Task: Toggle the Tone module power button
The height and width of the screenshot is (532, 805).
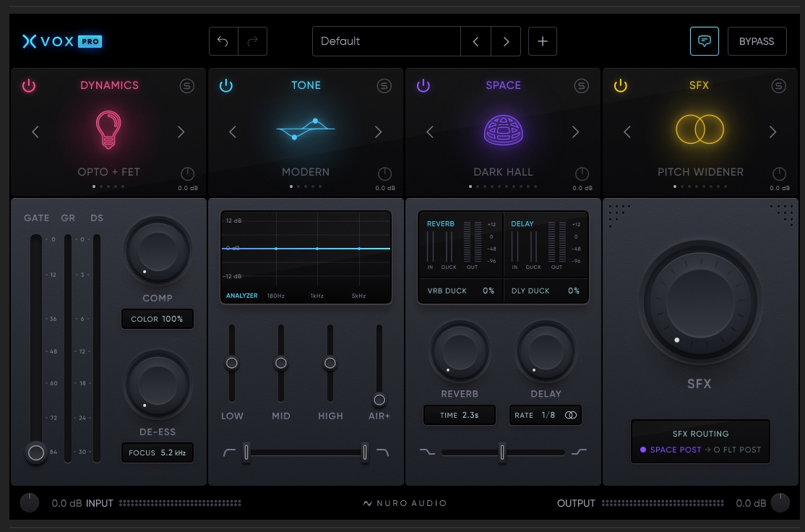Action: pos(226,85)
